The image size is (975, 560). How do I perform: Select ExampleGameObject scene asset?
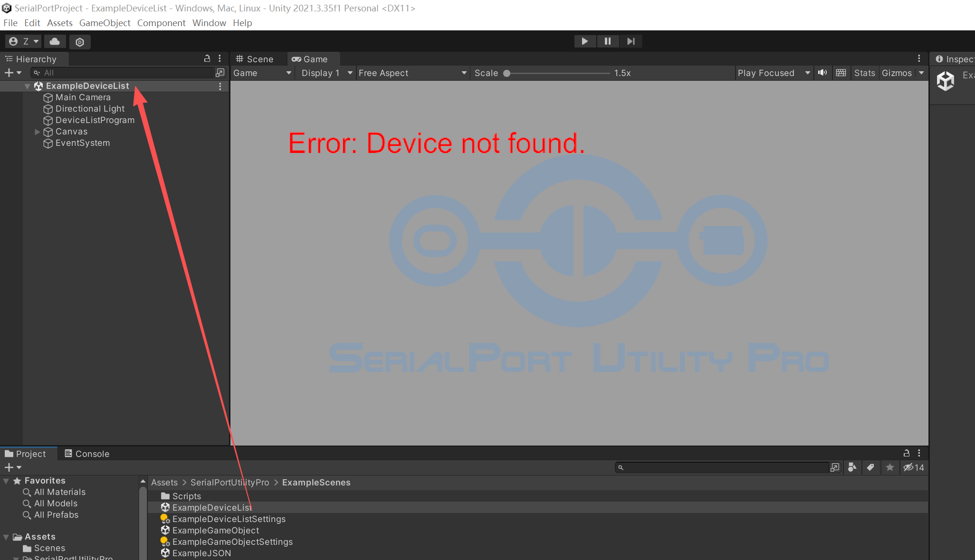pyautogui.click(x=210, y=531)
